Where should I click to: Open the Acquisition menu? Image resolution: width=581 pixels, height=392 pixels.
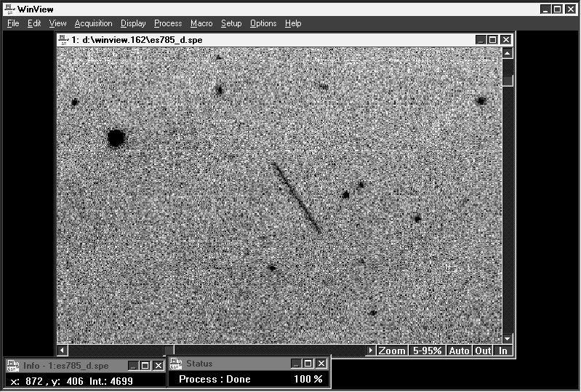click(93, 23)
